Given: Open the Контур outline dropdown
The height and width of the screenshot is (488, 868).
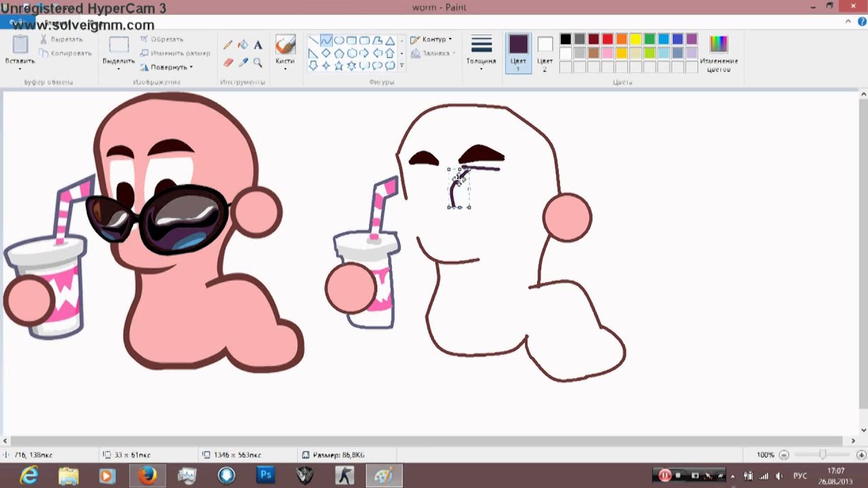Looking at the screenshot, I should pyautogui.click(x=431, y=40).
